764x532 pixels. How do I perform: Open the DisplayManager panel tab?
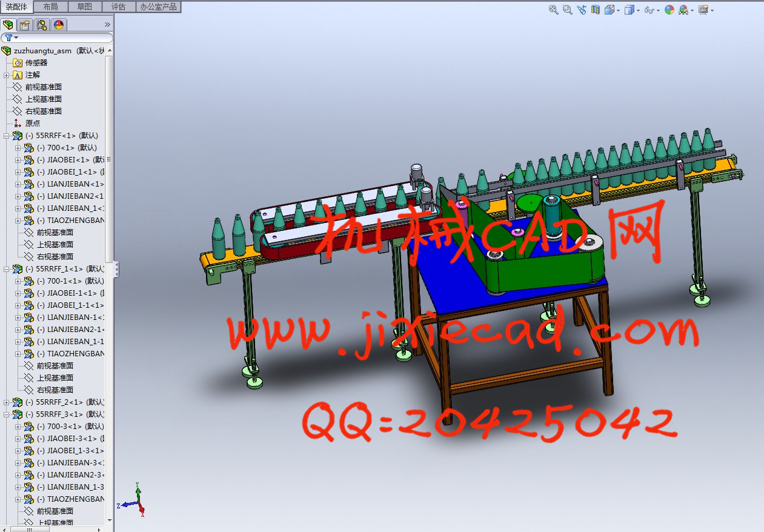58,25
